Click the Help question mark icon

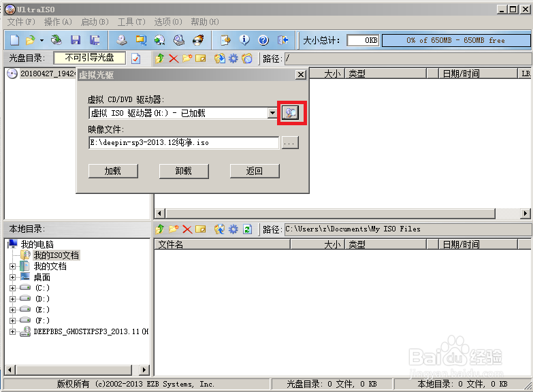[263, 40]
